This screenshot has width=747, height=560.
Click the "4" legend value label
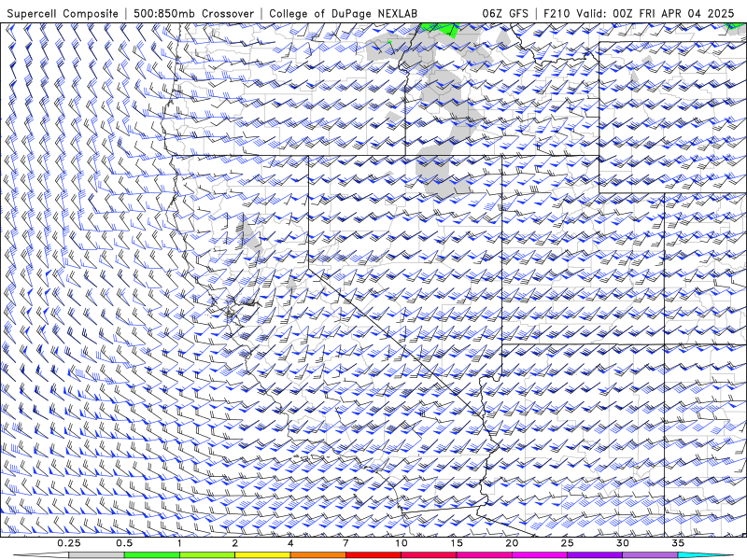(x=290, y=543)
